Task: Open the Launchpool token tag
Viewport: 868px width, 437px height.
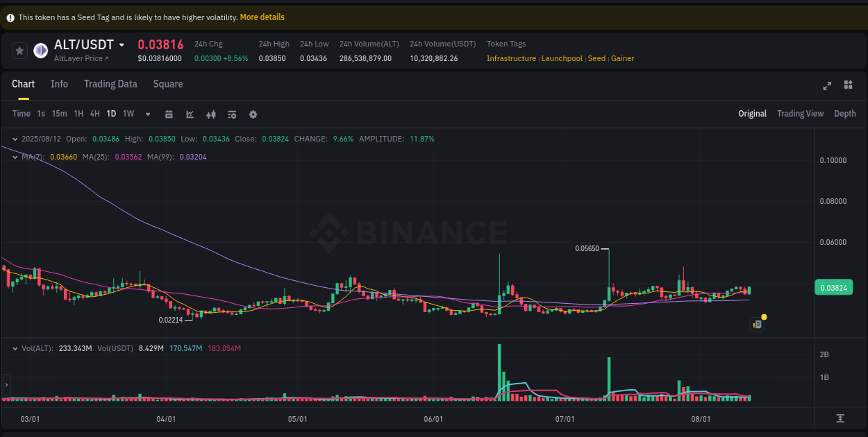Action: (562, 58)
